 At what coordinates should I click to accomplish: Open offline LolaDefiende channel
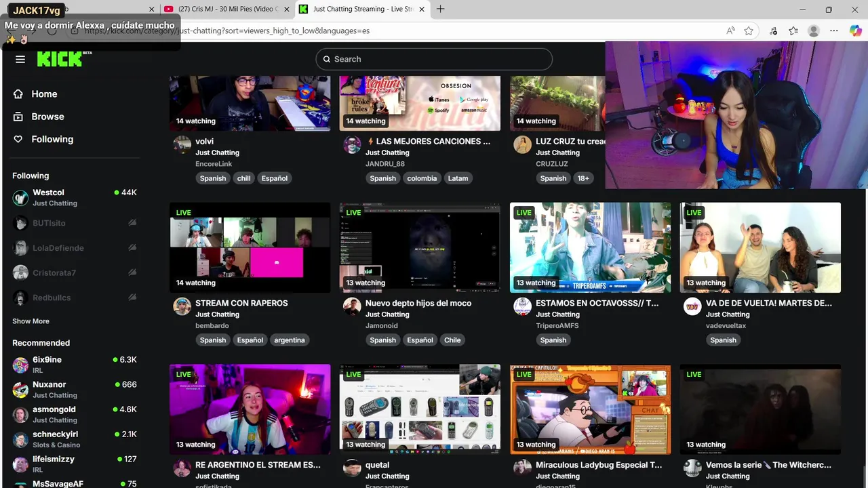[x=75, y=248]
